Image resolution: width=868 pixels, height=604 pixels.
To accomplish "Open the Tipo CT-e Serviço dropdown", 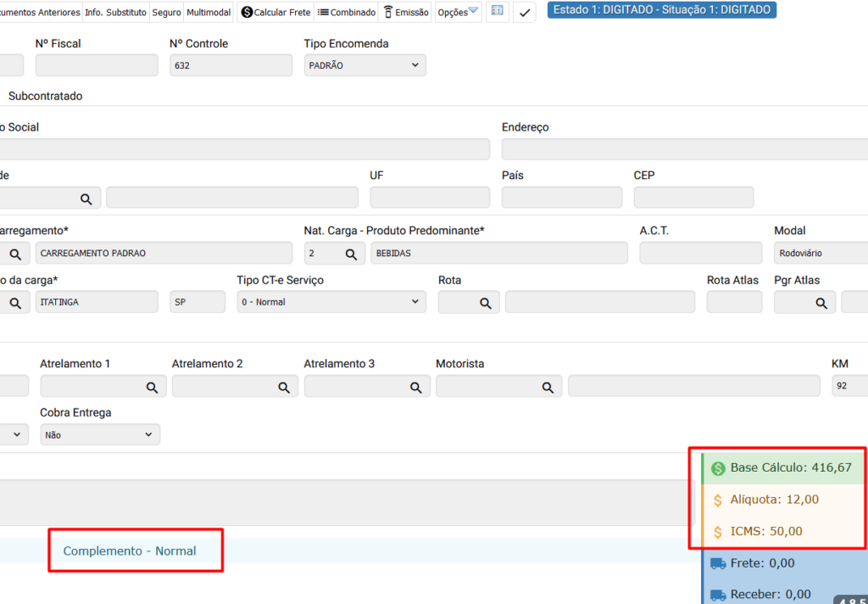I will 331,302.
